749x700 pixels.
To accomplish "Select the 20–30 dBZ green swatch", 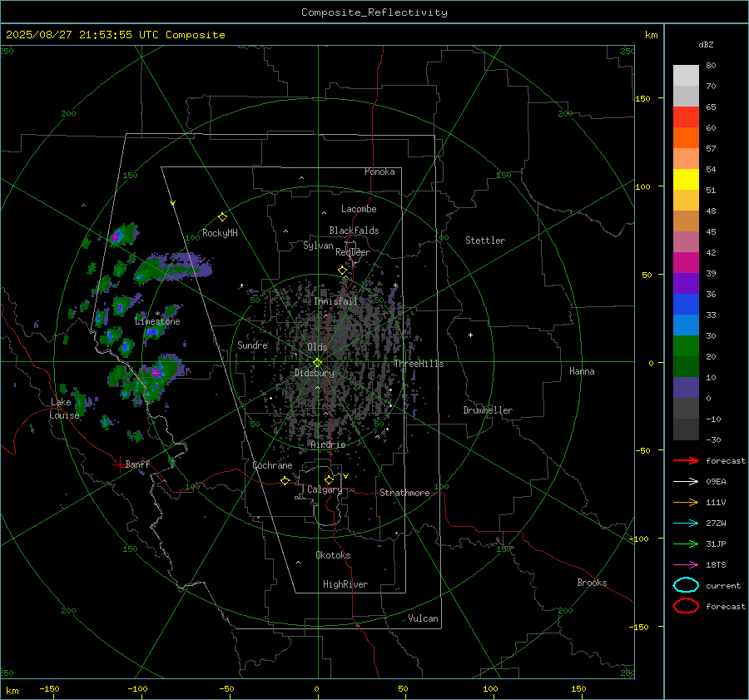I will point(686,346).
